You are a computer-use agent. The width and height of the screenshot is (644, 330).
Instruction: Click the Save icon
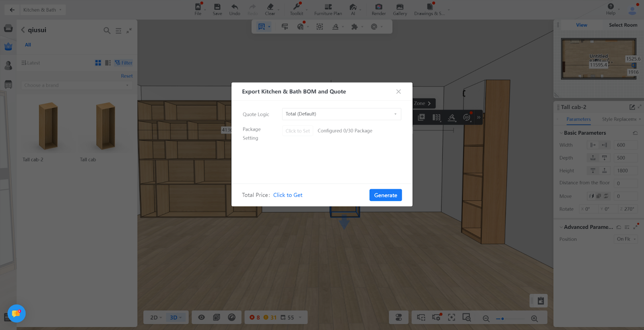coord(217,7)
